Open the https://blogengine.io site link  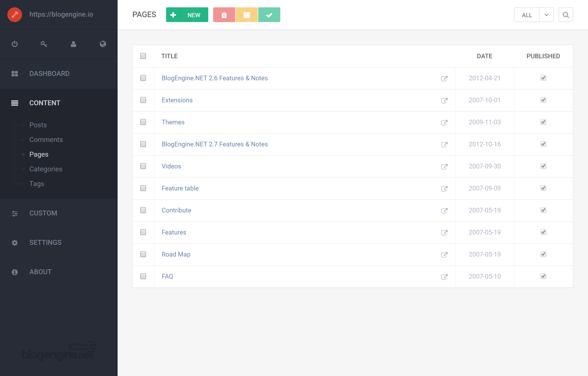point(61,14)
